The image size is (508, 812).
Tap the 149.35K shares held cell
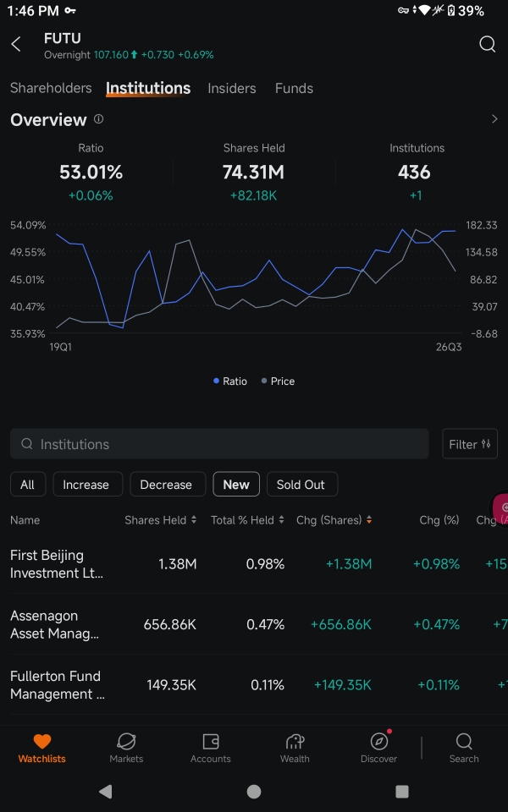coord(172,685)
